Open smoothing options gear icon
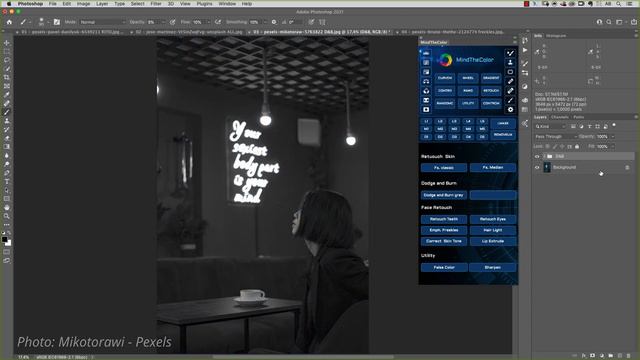 (274, 22)
